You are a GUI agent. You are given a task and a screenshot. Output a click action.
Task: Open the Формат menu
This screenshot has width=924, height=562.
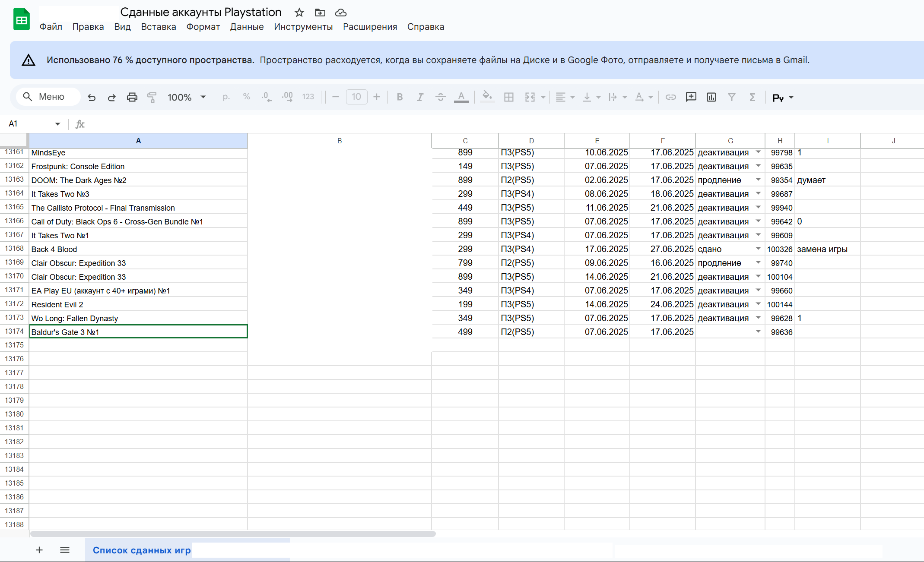pyautogui.click(x=203, y=27)
